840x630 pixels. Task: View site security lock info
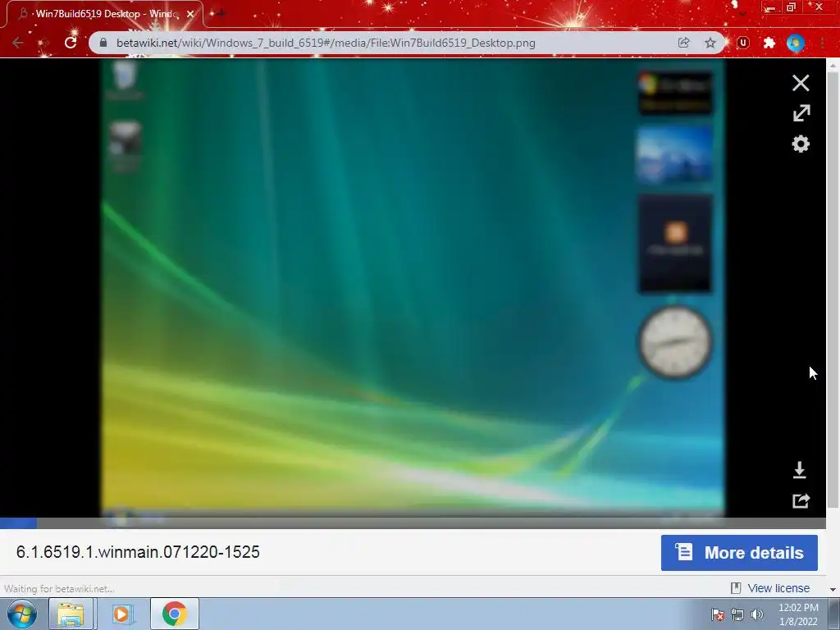pyautogui.click(x=103, y=43)
